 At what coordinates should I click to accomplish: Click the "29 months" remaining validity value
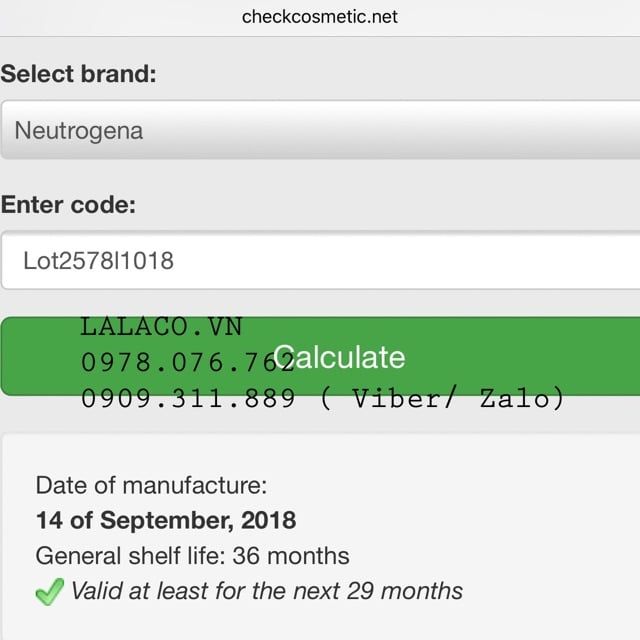coord(405,591)
